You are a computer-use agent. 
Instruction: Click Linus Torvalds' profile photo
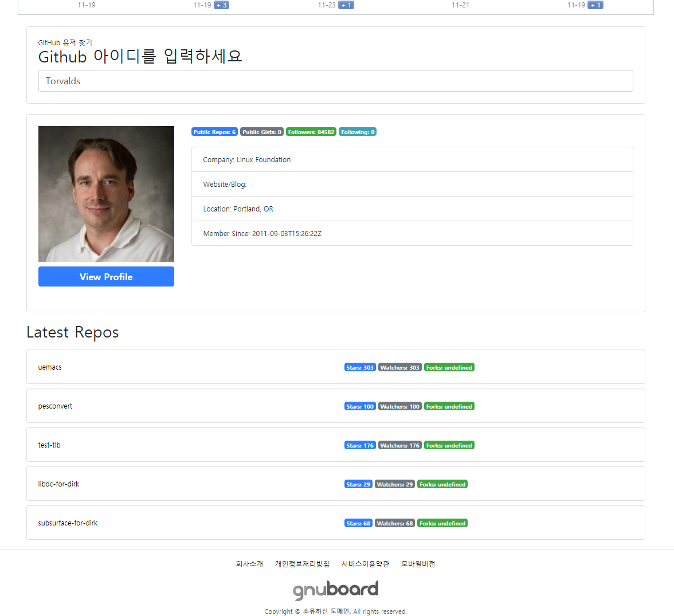(106, 194)
